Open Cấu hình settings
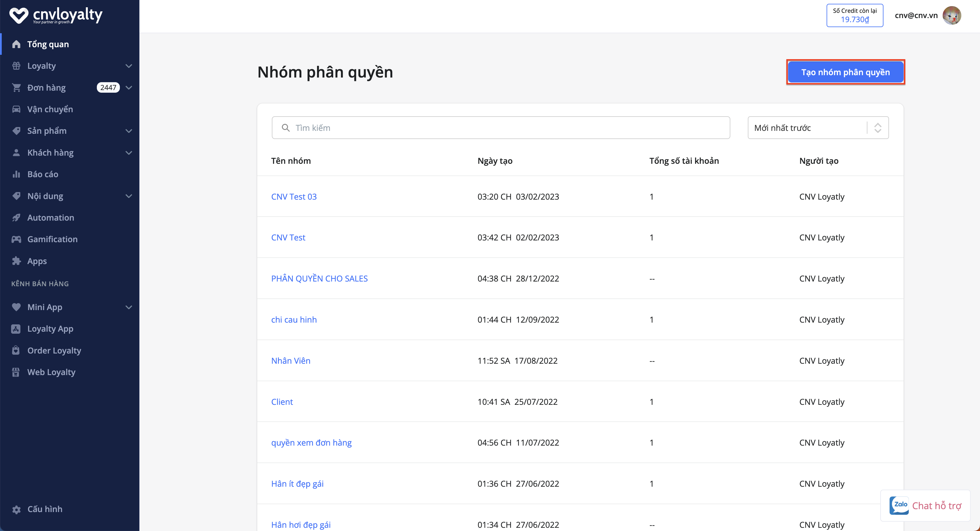The height and width of the screenshot is (531, 980). click(45, 509)
